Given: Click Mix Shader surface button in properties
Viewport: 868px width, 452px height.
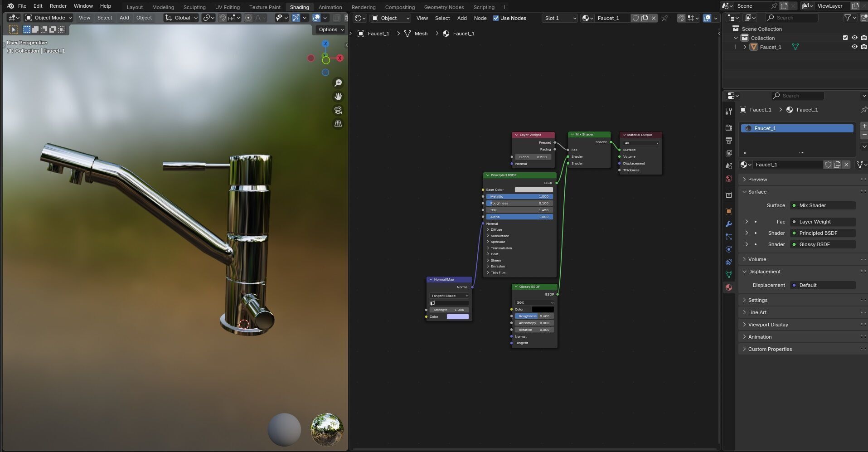Looking at the screenshot, I should coord(823,205).
